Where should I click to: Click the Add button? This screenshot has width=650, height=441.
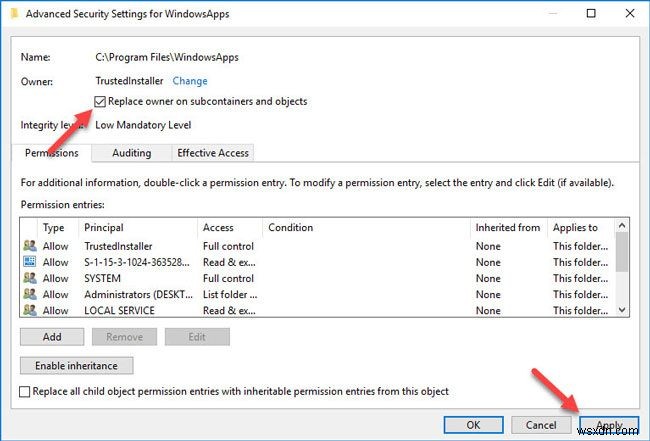[52, 337]
